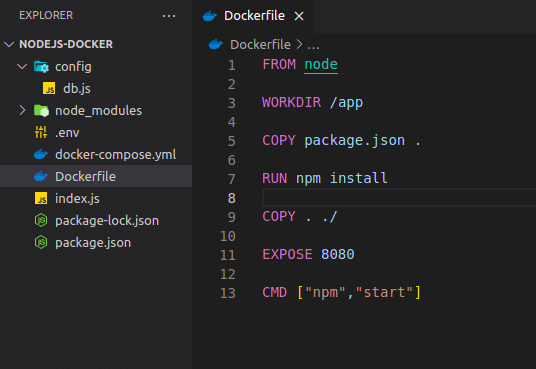The height and width of the screenshot is (369, 536).
Task: Click the Node icon beside package.json
Action: (x=41, y=242)
